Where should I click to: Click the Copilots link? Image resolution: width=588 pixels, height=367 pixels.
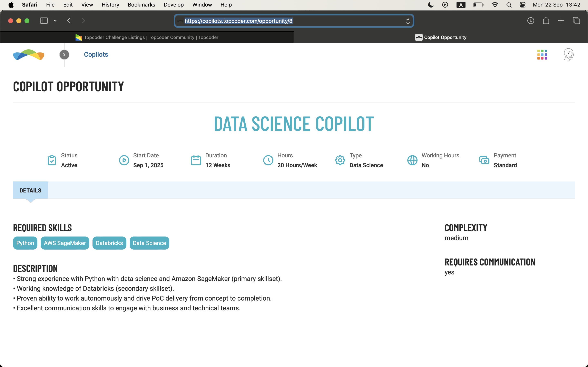[x=96, y=55]
